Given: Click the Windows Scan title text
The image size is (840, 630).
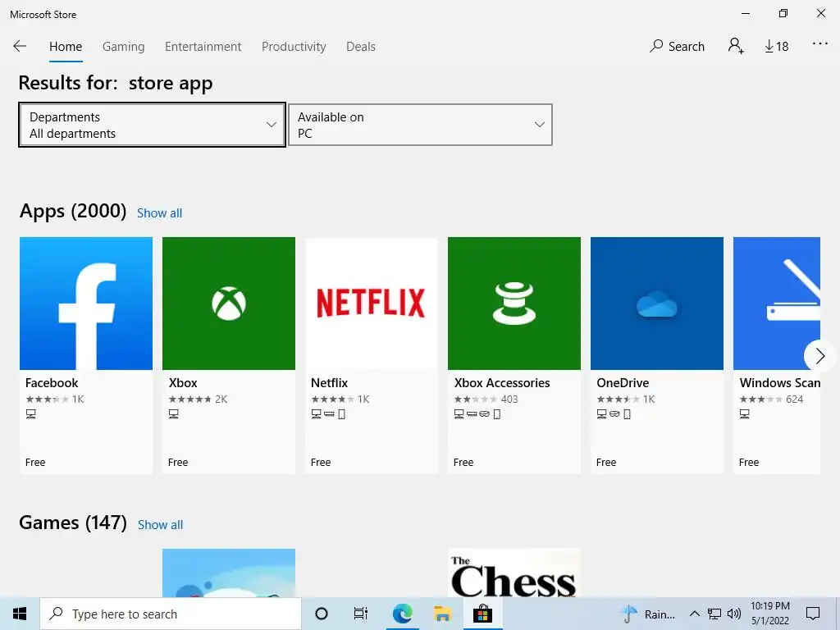Looking at the screenshot, I should tap(780, 383).
